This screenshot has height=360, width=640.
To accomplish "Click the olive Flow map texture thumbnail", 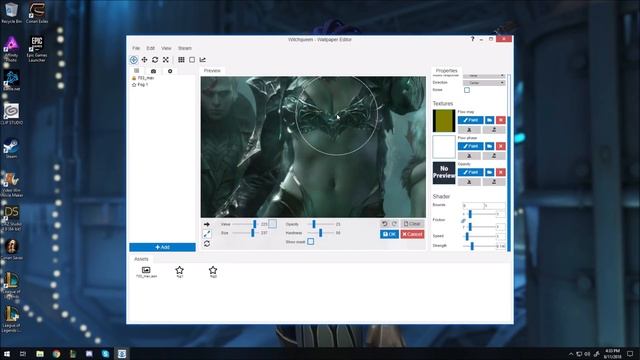I will click(444, 121).
